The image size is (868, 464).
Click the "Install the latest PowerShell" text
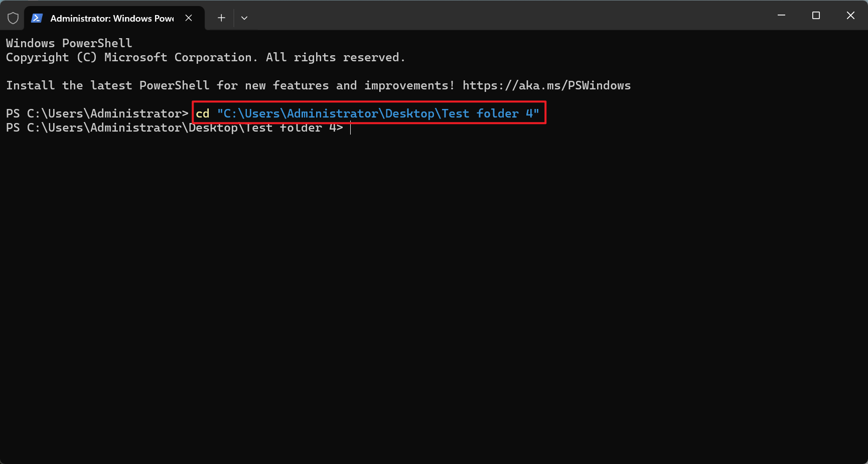(108, 85)
